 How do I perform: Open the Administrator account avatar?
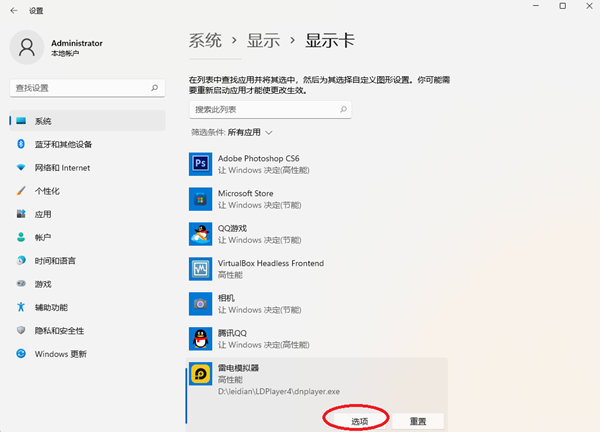[27, 47]
